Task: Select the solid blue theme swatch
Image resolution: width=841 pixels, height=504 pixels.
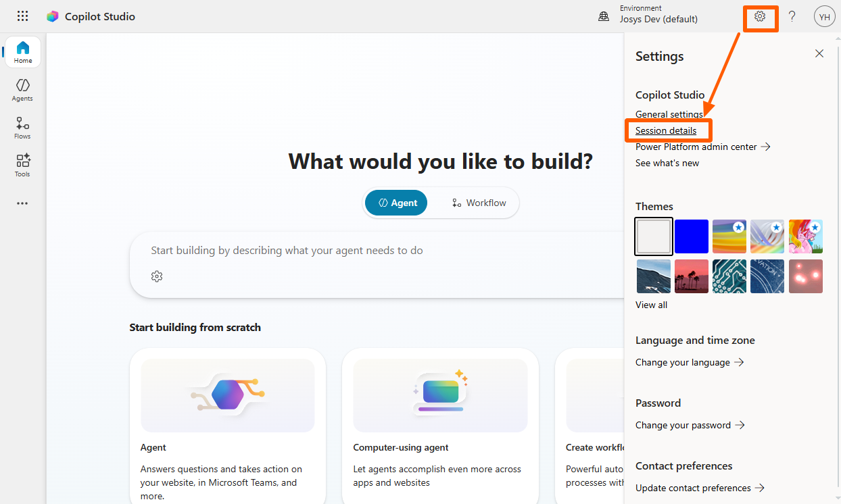Action: click(692, 236)
